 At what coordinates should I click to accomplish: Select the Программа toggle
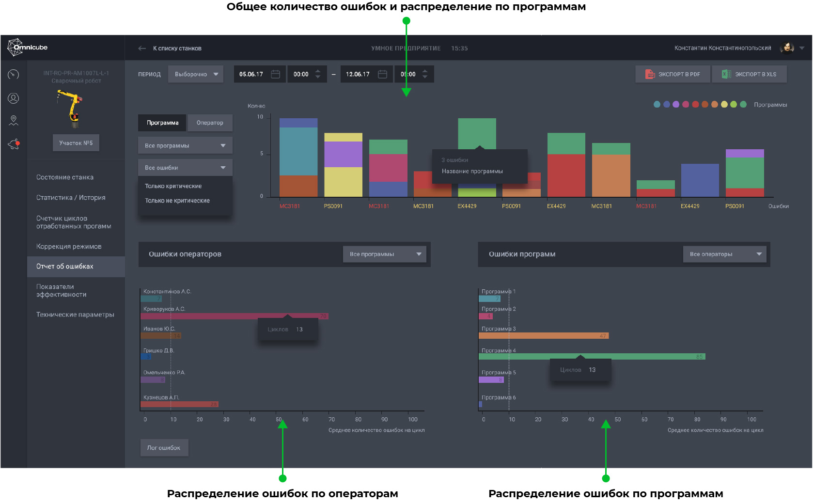(x=162, y=123)
